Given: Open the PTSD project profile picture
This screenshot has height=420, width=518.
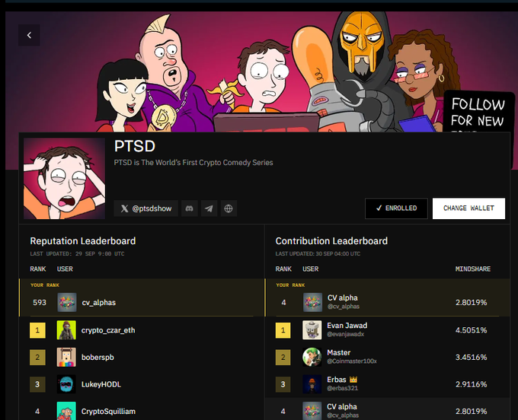Looking at the screenshot, I should [65, 179].
